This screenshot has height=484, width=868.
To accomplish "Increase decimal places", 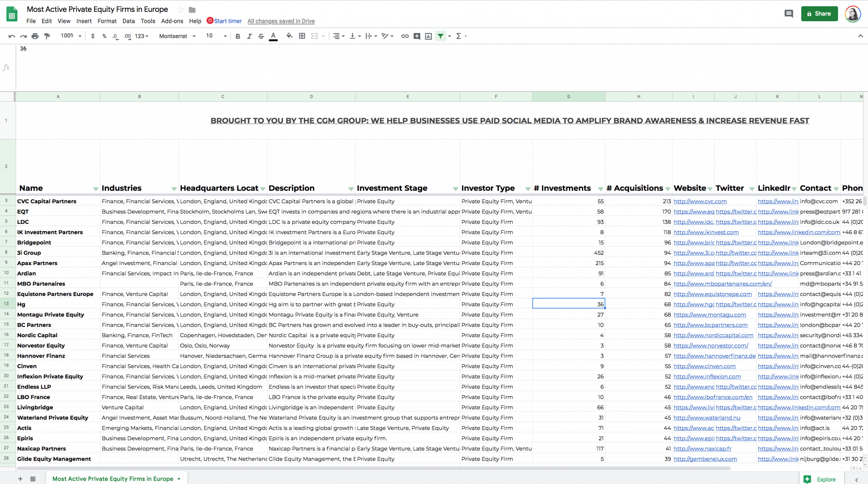I will [x=127, y=36].
